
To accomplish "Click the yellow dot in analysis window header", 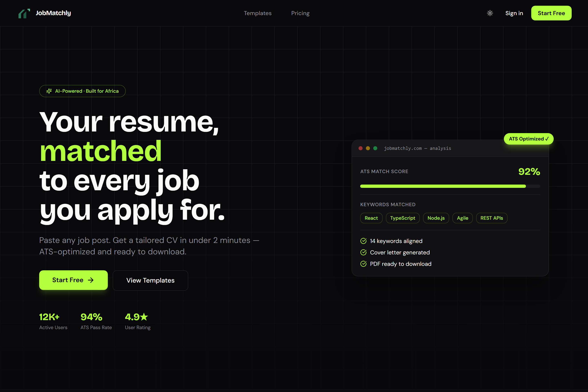I will [368, 148].
